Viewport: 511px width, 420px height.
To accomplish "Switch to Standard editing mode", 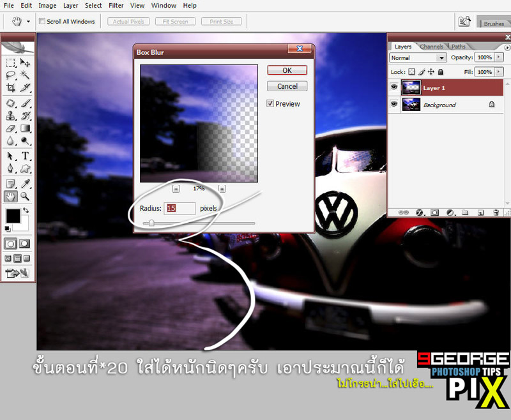I will 10,244.
